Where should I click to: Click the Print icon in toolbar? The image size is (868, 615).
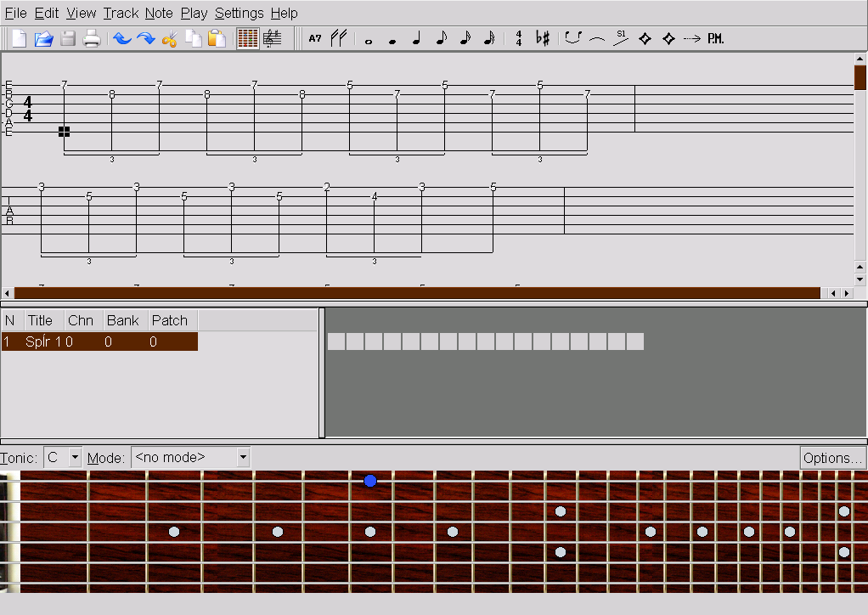92,38
